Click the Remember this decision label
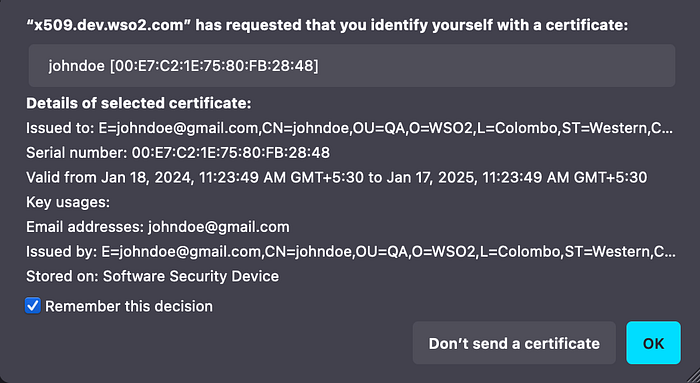The height and width of the screenshot is (383, 700). coord(129,306)
